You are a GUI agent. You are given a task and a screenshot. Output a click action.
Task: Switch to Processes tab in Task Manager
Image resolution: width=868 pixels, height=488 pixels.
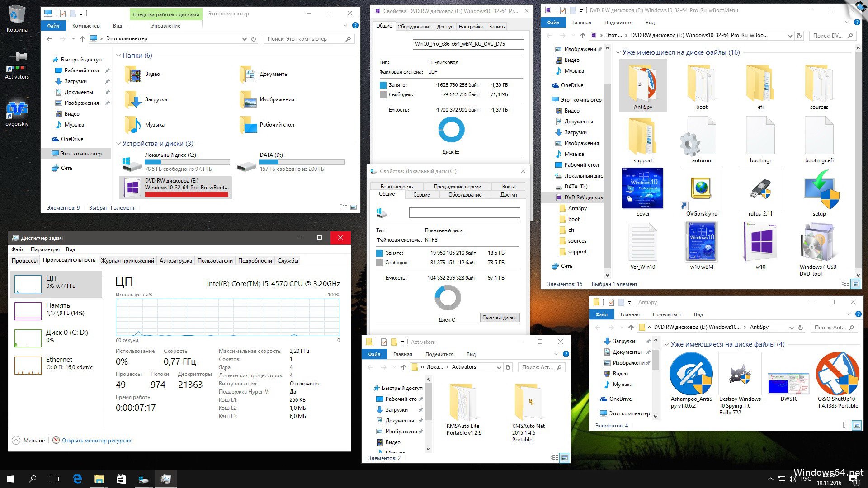[24, 261]
